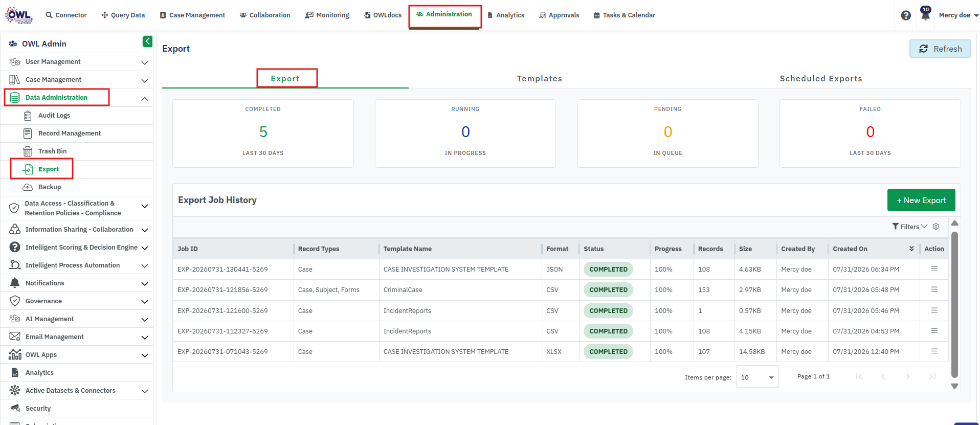Image resolution: width=980 pixels, height=425 pixels.
Task: Open the Backup sidebar item
Action: [x=50, y=187]
